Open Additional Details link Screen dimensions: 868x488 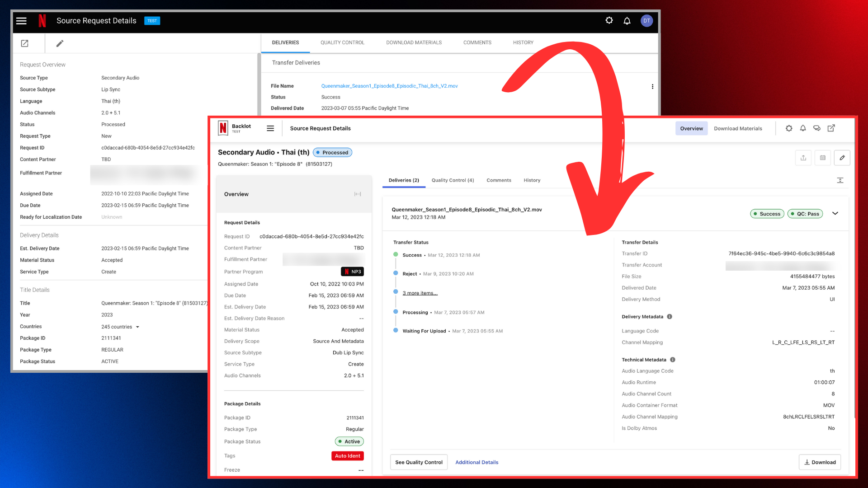click(x=476, y=462)
